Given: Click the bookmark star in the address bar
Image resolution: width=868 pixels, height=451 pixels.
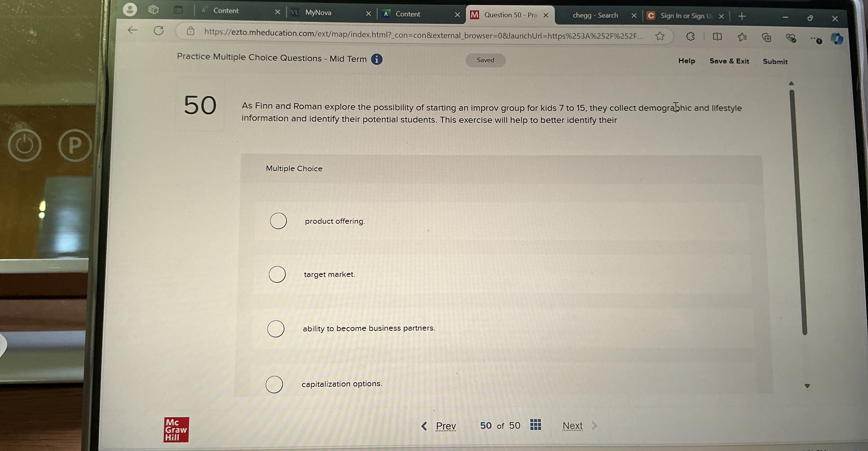Looking at the screenshot, I should click(660, 36).
